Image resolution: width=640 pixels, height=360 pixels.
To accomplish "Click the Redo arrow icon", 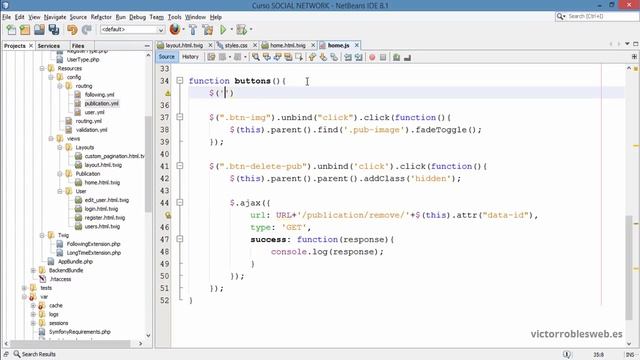I will pos(86,29).
